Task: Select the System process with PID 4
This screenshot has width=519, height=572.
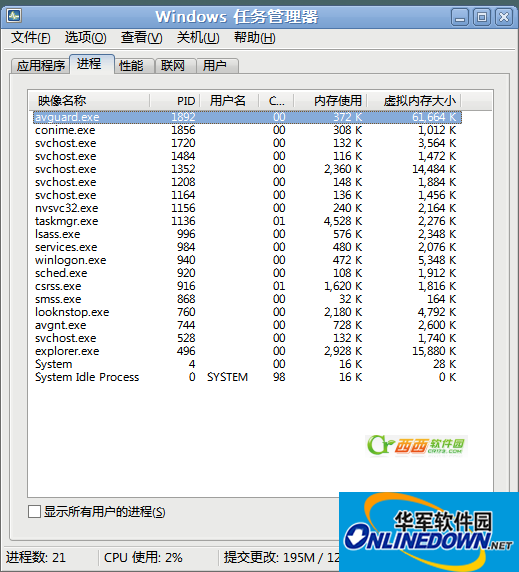Action: tap(247, 364)
